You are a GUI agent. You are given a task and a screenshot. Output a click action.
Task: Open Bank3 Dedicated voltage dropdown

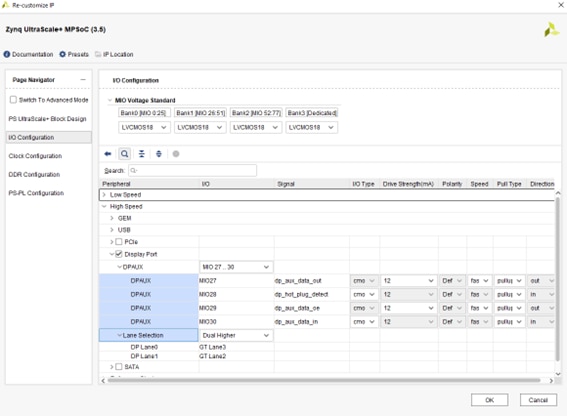312,127
